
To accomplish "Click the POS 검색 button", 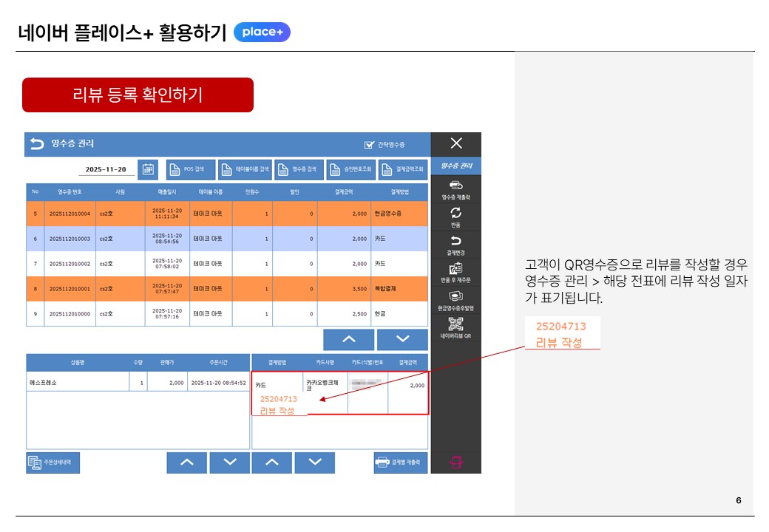I will 191,169.
